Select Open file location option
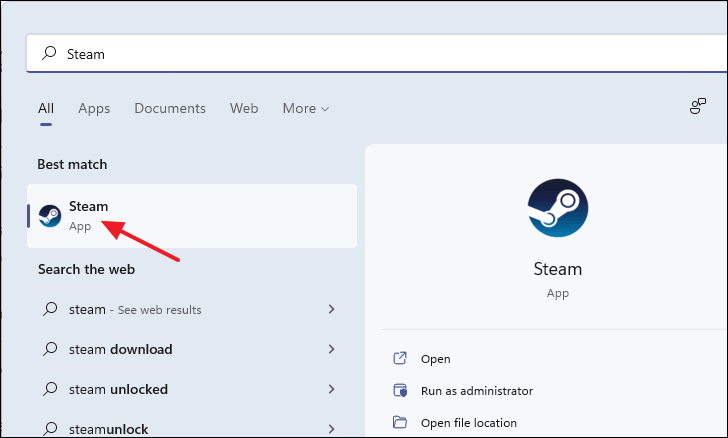Viewport: 728px width, 438px height. point(469,423)
